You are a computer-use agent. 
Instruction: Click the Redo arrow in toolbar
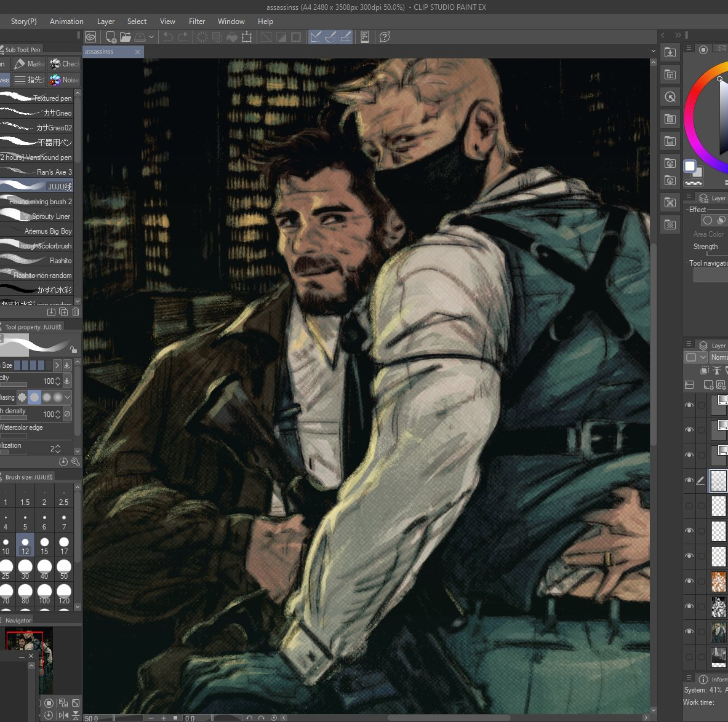click(x=183, y=37)
